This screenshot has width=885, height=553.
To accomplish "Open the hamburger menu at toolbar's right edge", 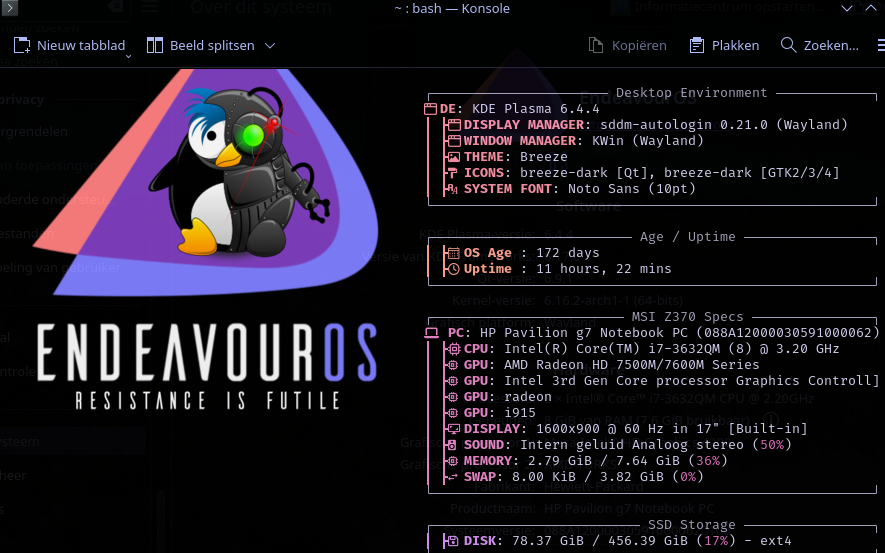I will point(880,45).
